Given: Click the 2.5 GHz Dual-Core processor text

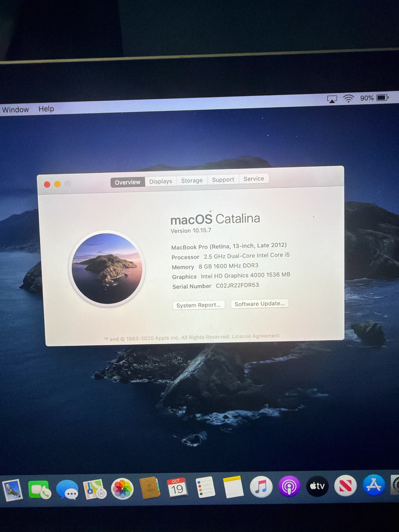Looking at the screenshot, I should point(247,256).
